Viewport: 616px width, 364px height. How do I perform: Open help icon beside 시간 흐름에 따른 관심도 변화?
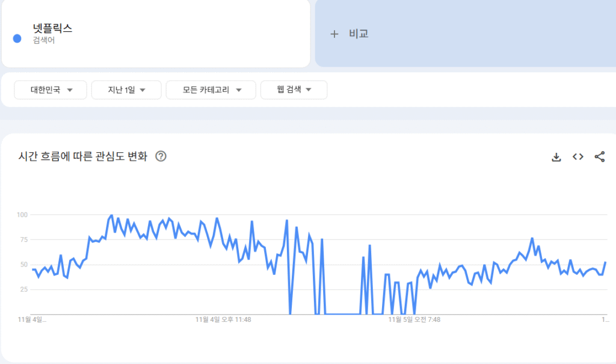click(x=161, y=156)
